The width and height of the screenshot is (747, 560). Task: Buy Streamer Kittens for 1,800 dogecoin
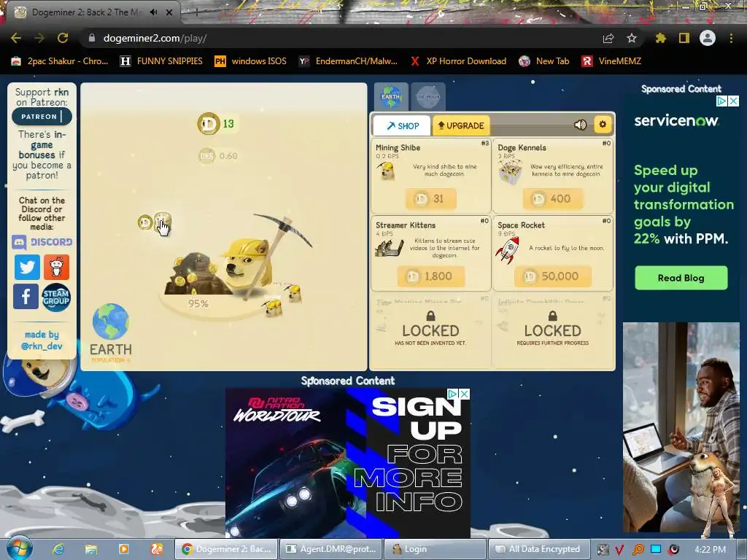point(431,276)
